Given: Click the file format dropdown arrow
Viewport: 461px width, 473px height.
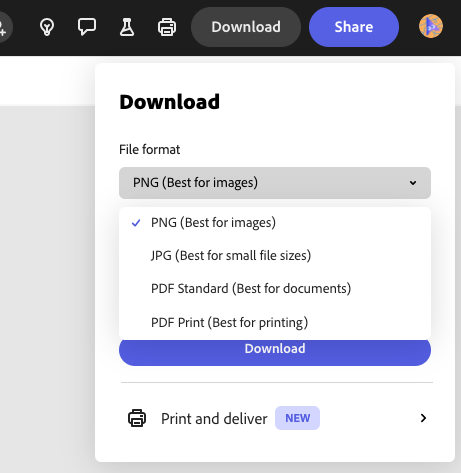Looking at the screenshot, I should point(413,183).
